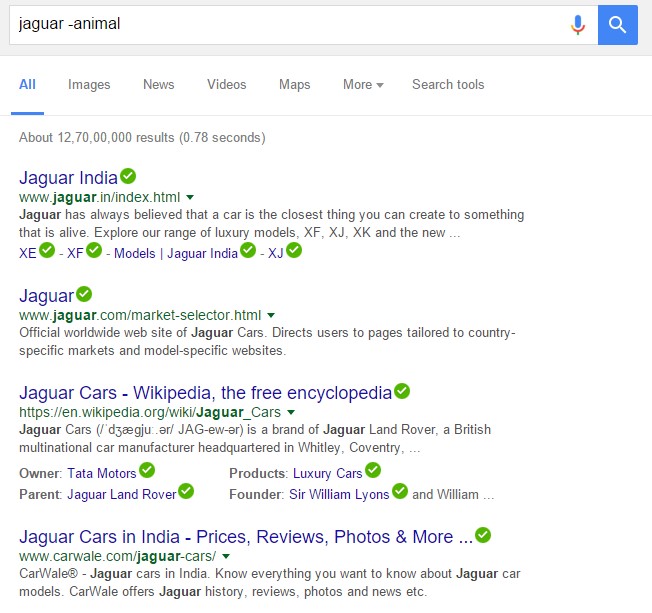Click the www.jaguar.in/index.html URL text
This screenshot has height=613, width=652.
click(x=100, y=197)
